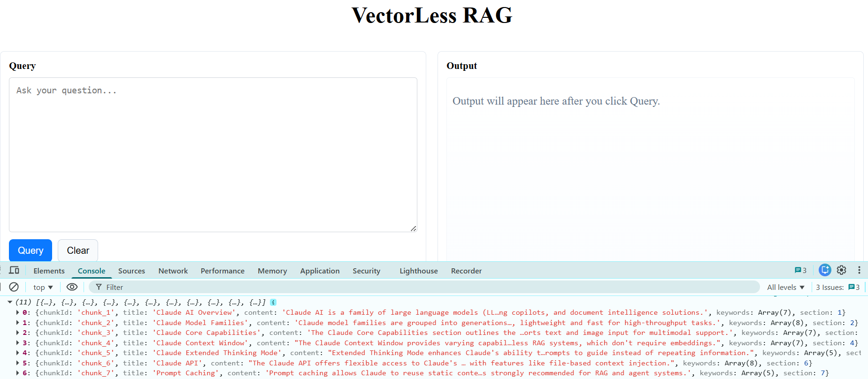Switch to the Memory tab
The height and width of the screenshot is (379, 868).
(272, 271)
